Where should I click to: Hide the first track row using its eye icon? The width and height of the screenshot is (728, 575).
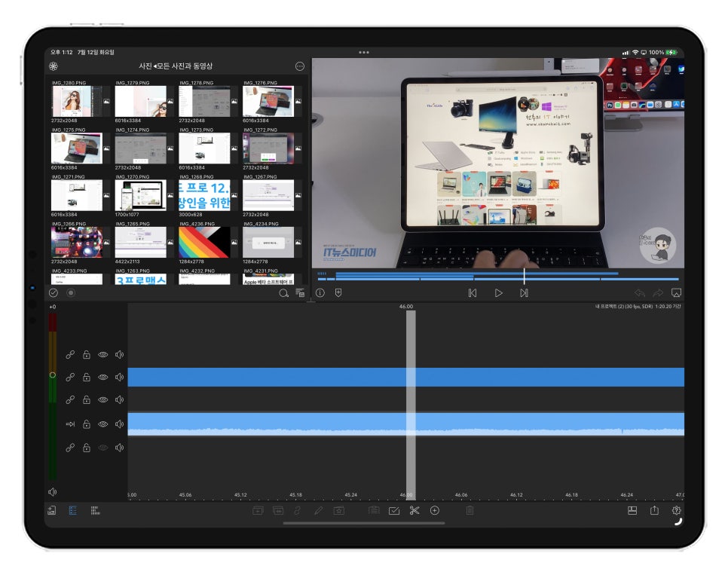click(x=103, y=354)
